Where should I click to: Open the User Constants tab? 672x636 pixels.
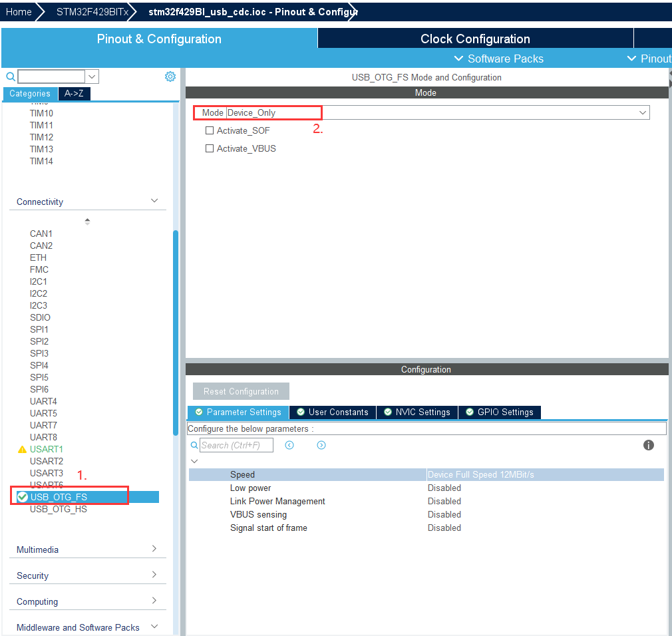[x=333, y=412]
